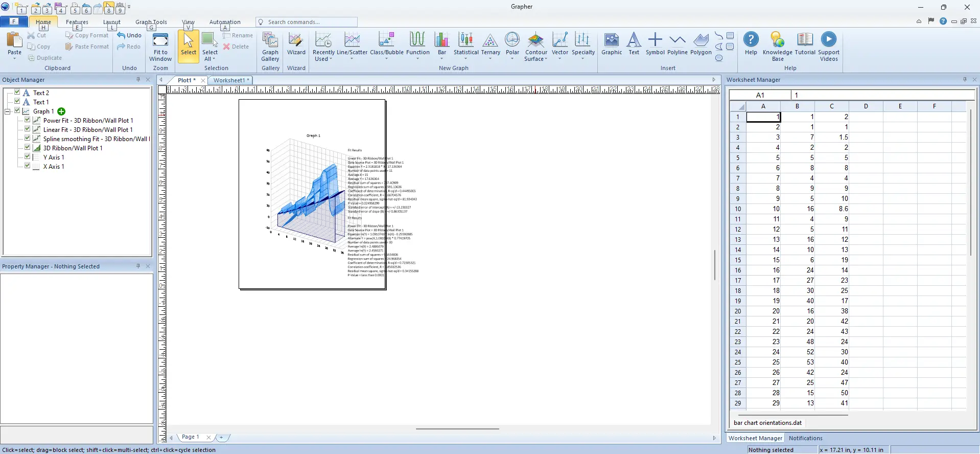The width and height of the screenshot is (980, 454).
Task: Click the Copy Format button
Action: (87, 35)
